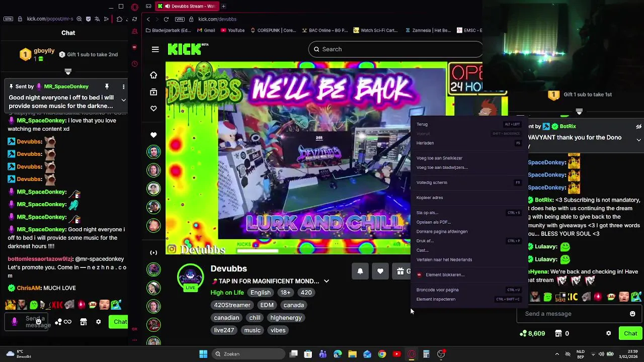Screen dimensions: 644x362
Task: Open a new browser tab
Action: 223,6
